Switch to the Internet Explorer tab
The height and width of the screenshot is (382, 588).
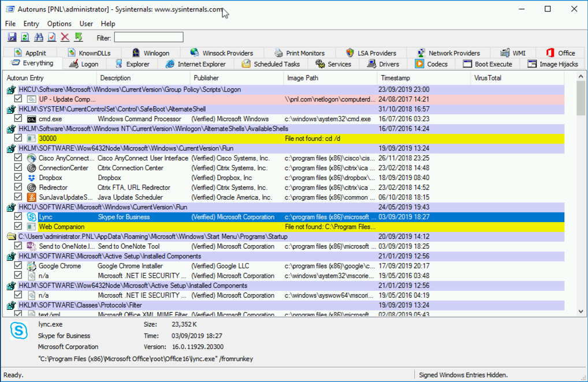tap(196, 64)
